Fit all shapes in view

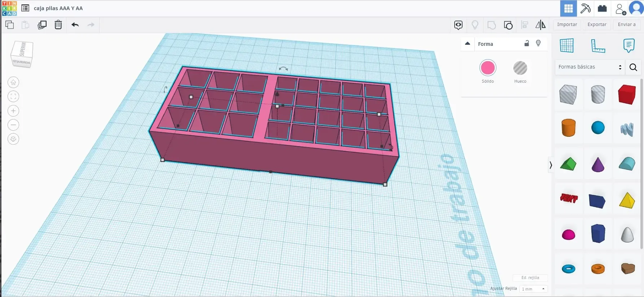13,97
